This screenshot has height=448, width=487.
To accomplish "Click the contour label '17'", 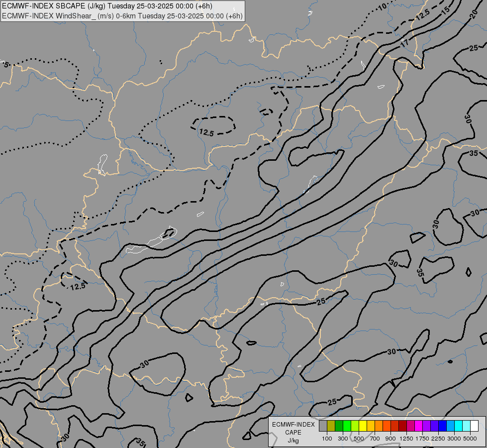I will (x=404, y=43).
